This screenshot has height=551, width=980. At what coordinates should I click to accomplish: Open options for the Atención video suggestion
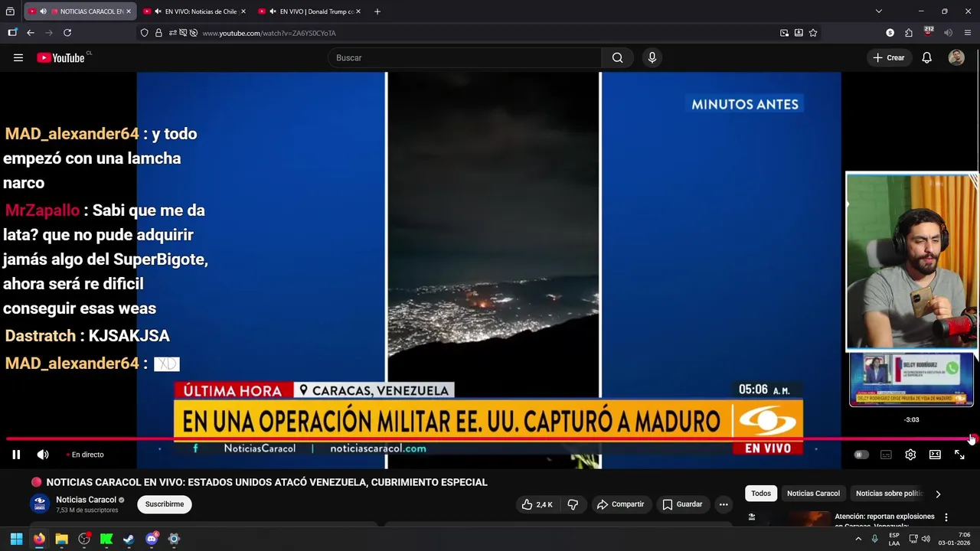[946, 517]
